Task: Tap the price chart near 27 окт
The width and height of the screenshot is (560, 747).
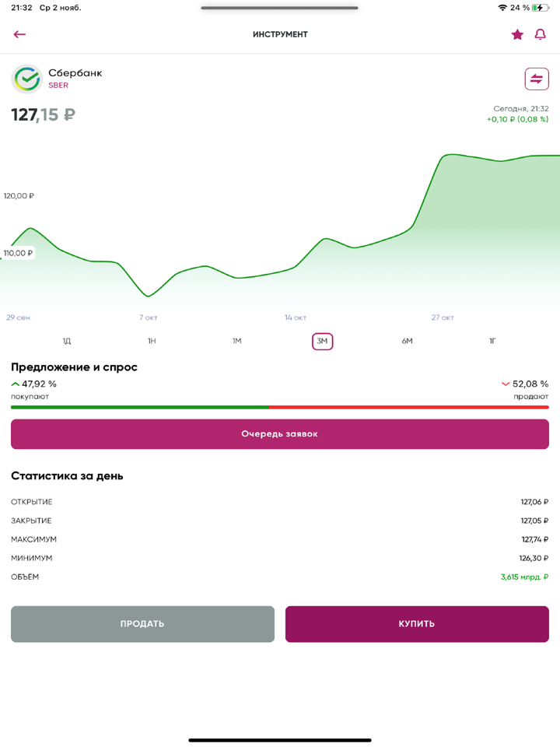Action: point(443,233)
